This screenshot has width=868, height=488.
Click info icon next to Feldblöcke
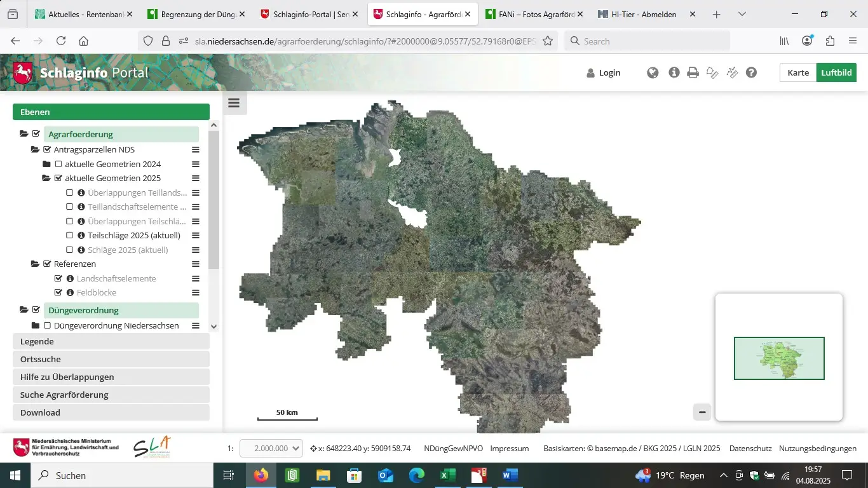[x=70, y=293]
